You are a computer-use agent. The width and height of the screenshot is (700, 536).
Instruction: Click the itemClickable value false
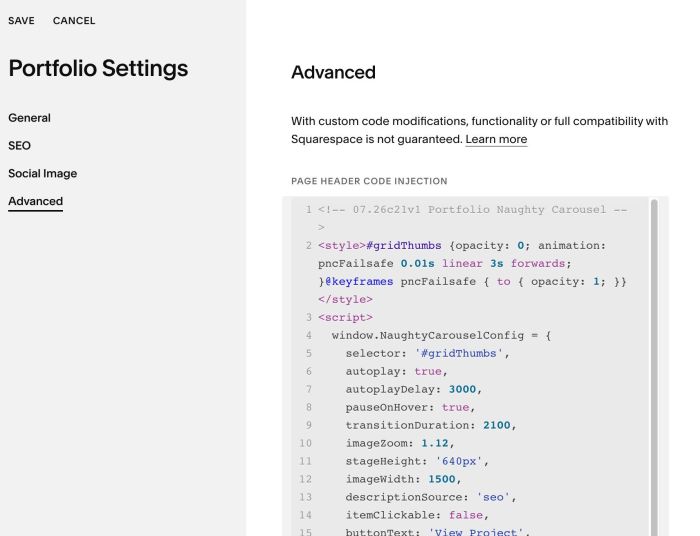pyautogui.click(x=466, y=515)
